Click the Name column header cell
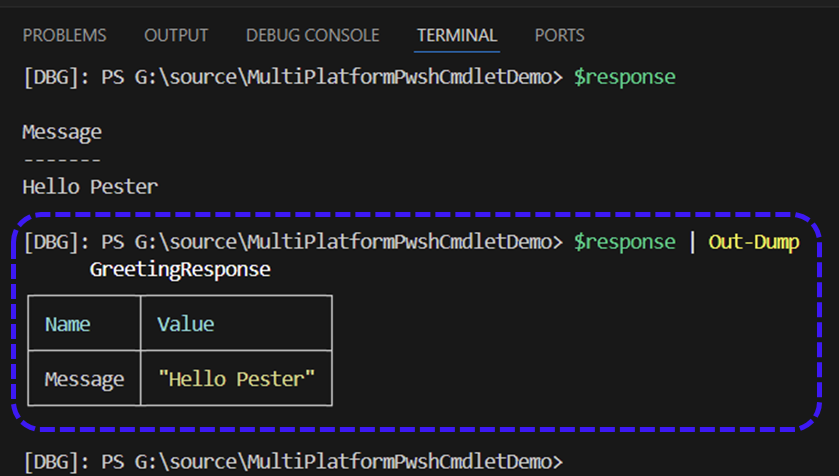 tap(68, 324)
